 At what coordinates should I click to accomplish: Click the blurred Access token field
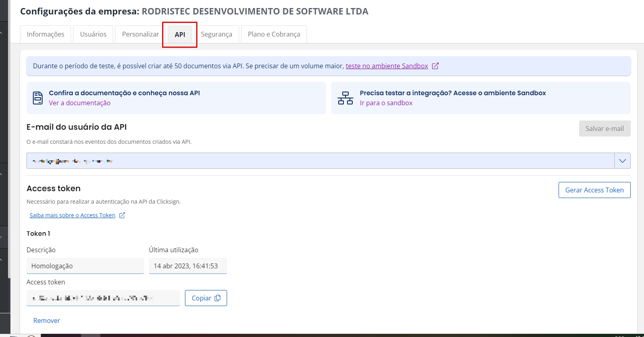pyautogui.click(x=103, y=298)
